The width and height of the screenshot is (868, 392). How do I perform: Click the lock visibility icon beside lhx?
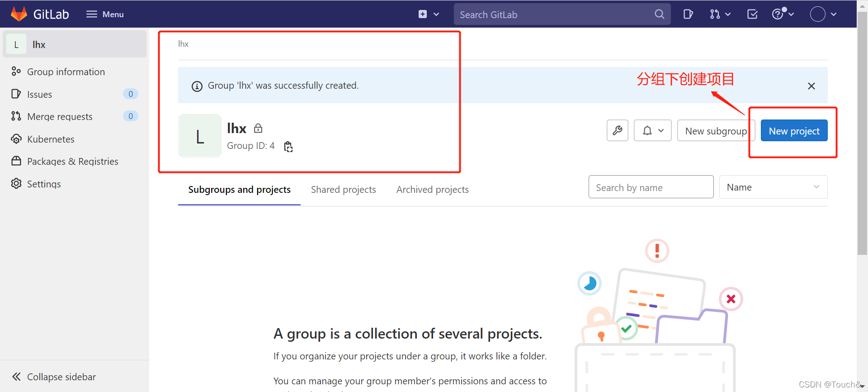258,128
